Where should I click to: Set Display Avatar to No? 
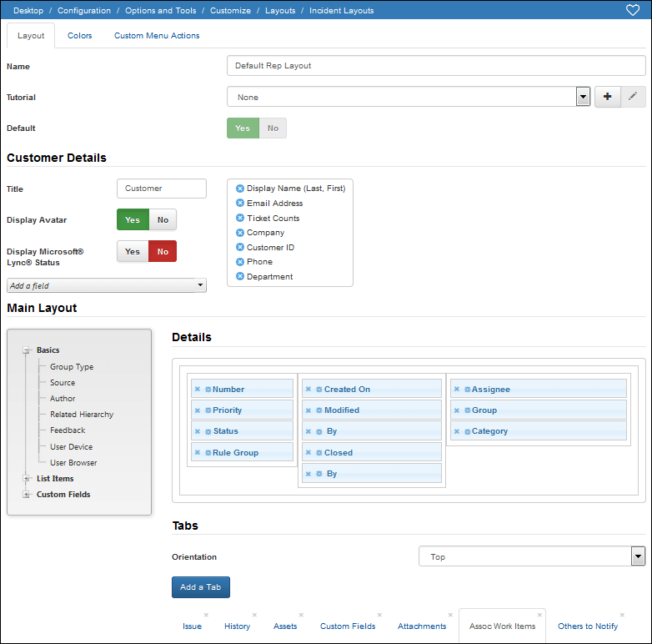(163, 219)
